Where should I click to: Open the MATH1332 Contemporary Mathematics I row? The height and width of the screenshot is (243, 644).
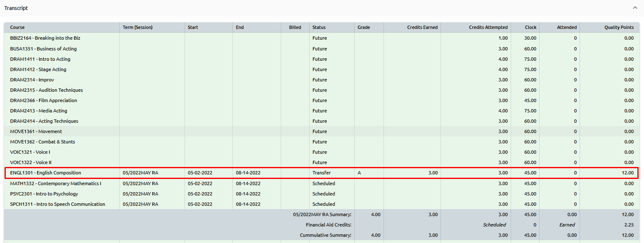pyautogui.click(x=55, y=183)
